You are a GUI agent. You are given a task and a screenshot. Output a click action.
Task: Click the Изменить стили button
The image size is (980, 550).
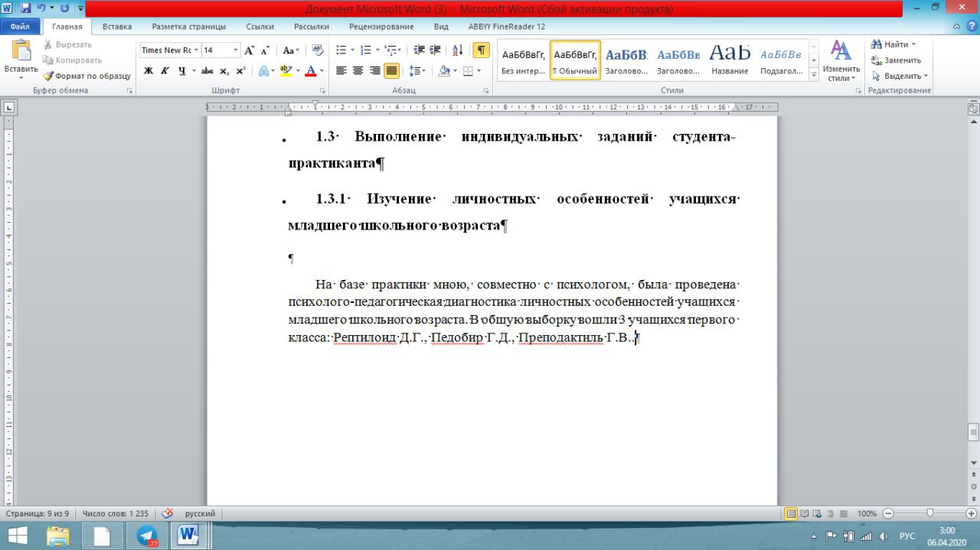841,61
